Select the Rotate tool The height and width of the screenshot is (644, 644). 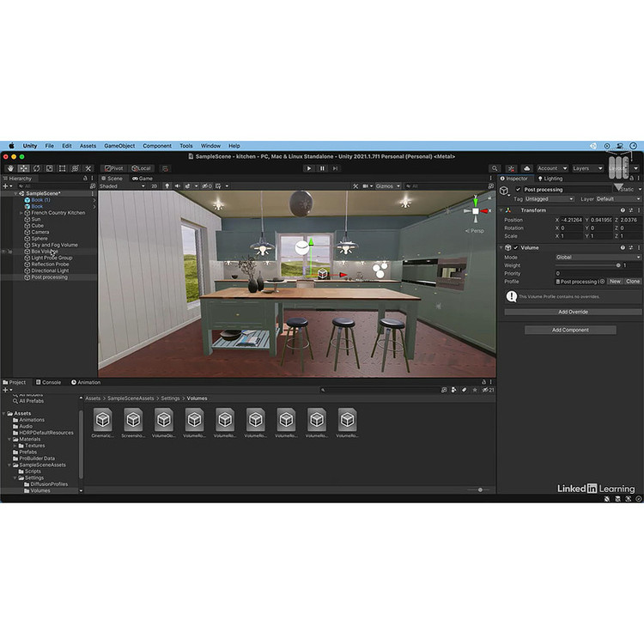coord(36,168)
